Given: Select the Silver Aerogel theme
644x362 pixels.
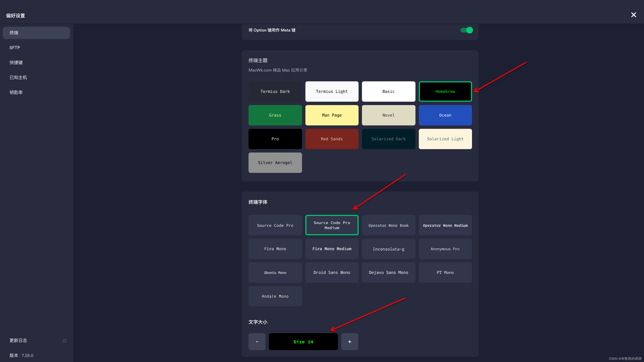Looking at the screenshot, I should point(275,163).
